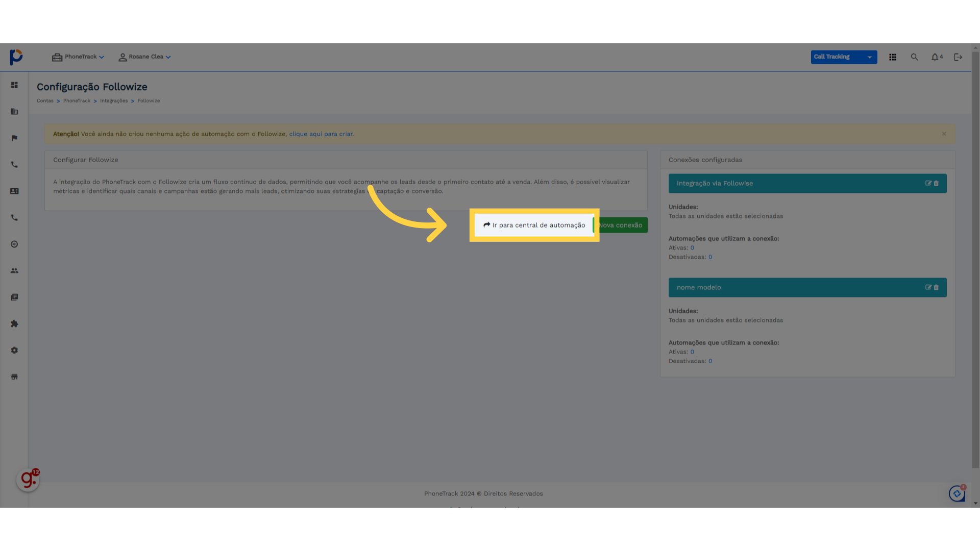The height and width of the screenshot is (551, 980).
Task: Go to Contas breadcrumb
Action: pyautogui.click(x=45, y=101)
